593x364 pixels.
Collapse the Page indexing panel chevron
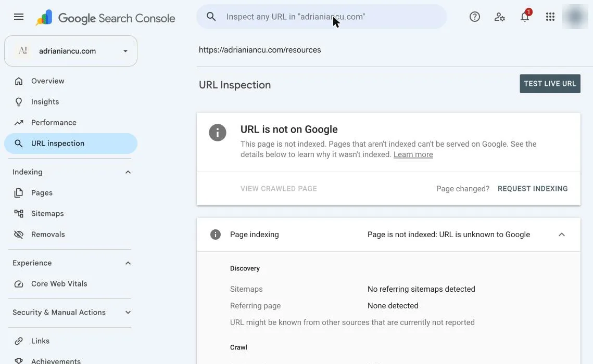tap(562, 235)
